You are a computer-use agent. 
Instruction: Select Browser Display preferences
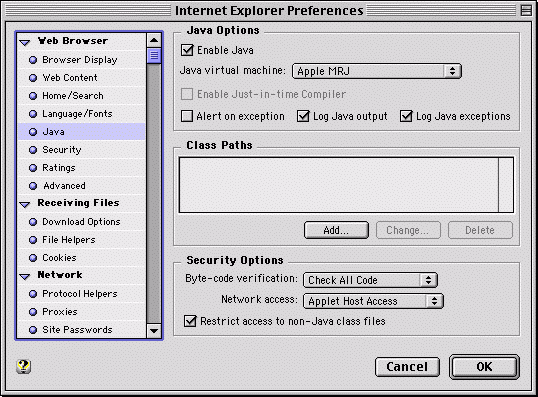(x=82, y=60)
